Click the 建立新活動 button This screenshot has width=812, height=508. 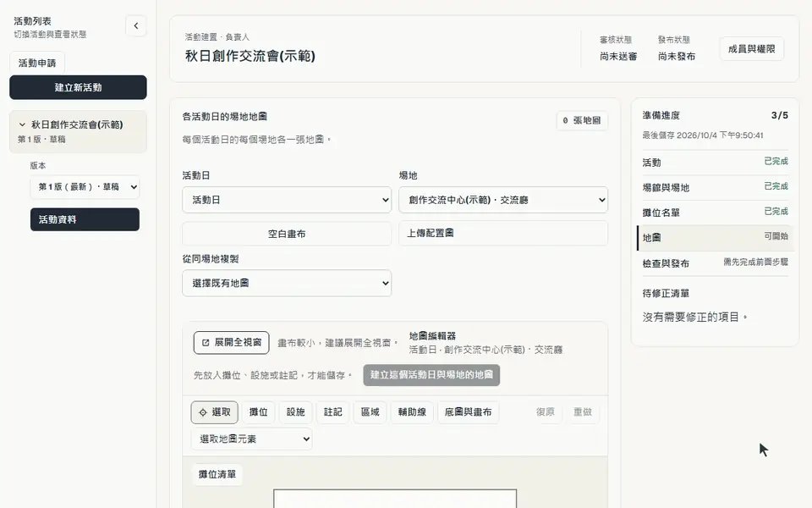click(x=78, y=87)
